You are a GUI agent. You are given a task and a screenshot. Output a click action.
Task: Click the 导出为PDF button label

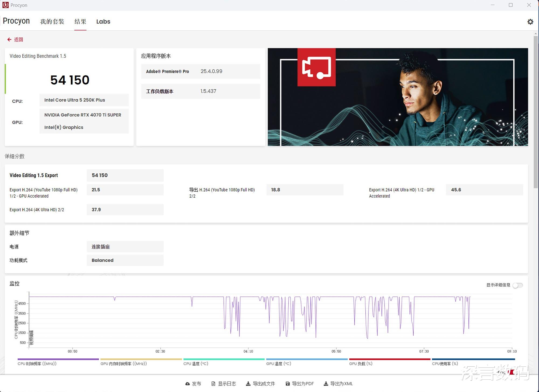tap(303, 384)
